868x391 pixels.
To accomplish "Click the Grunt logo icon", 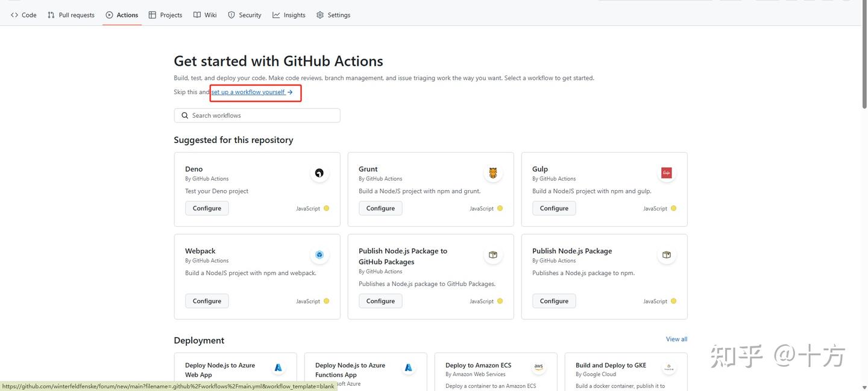I will tap(493, 173).
